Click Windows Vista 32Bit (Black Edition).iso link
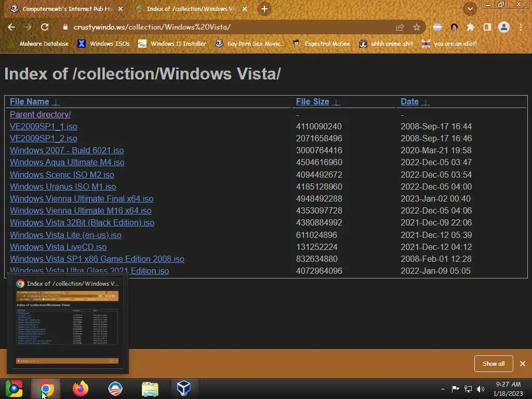The width and height of the screenshot is (532, 399). click(x=82, y=222)
